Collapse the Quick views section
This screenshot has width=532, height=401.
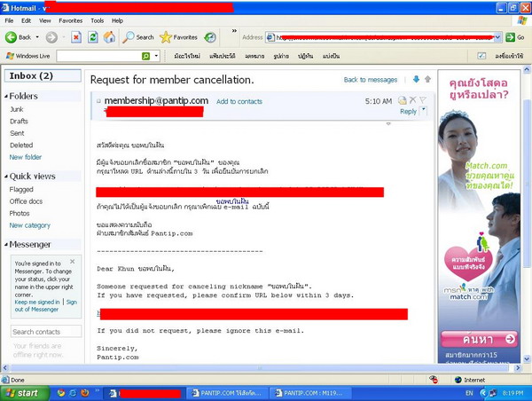pyautogui.click(x=6, y=177)
